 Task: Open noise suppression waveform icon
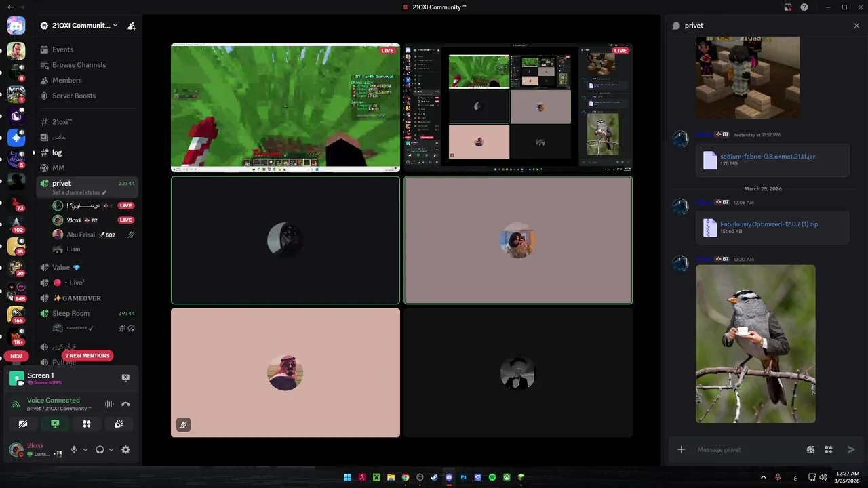tap(109, 404)
